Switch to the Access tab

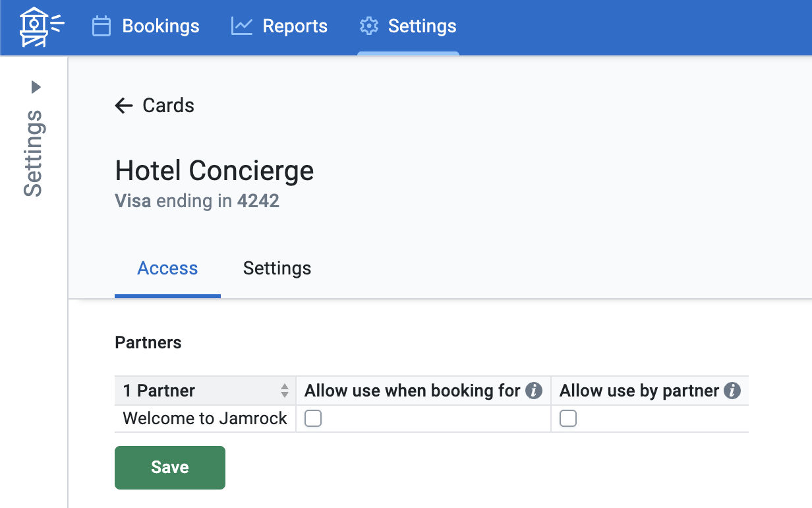point(167,269)
